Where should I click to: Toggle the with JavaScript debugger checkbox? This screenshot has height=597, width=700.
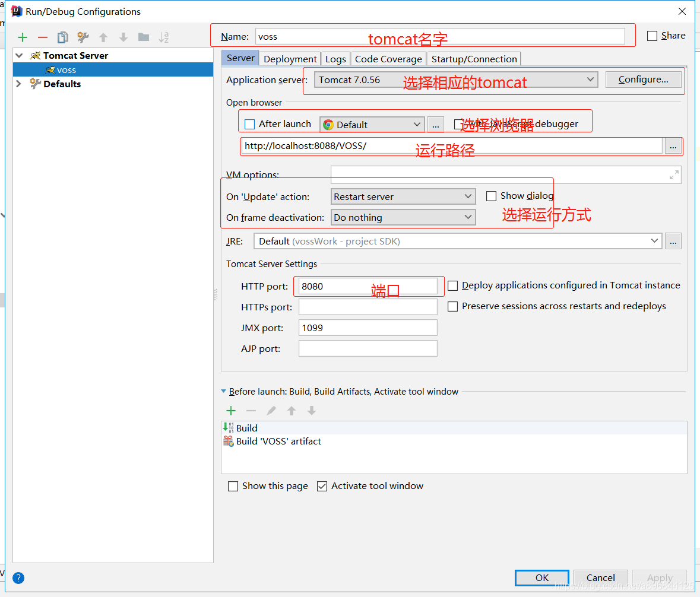(x=458, y=124)
